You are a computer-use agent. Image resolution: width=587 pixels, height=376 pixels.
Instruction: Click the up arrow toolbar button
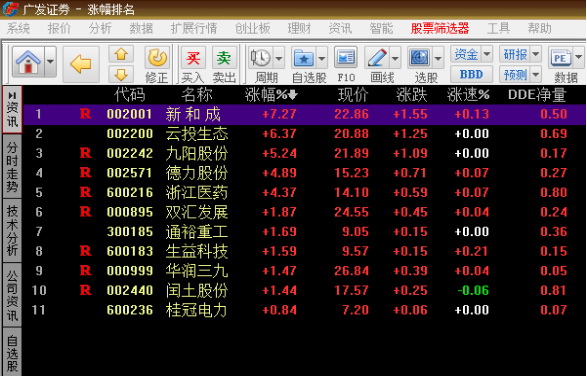coord(121,54)
